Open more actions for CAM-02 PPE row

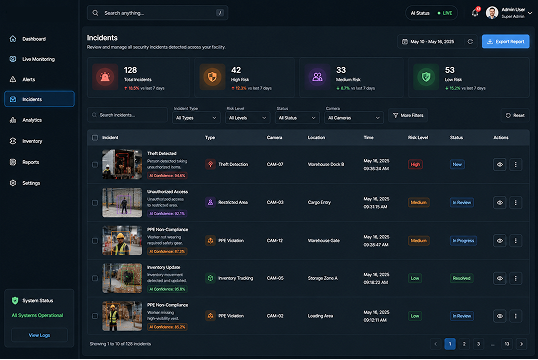click(515, 316)
